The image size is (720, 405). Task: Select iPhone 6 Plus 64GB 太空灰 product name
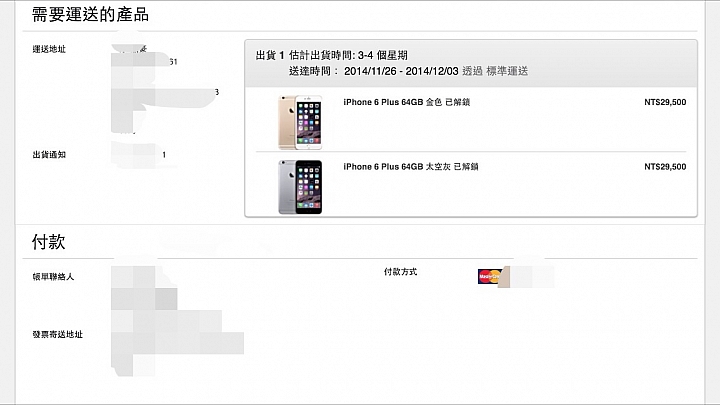click(x=411, y=167)
